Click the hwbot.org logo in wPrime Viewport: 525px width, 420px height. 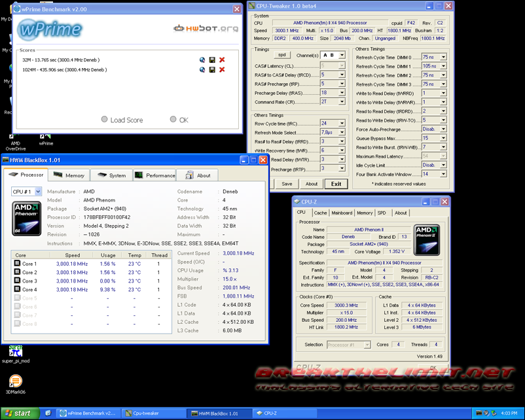tap(206, 28)
